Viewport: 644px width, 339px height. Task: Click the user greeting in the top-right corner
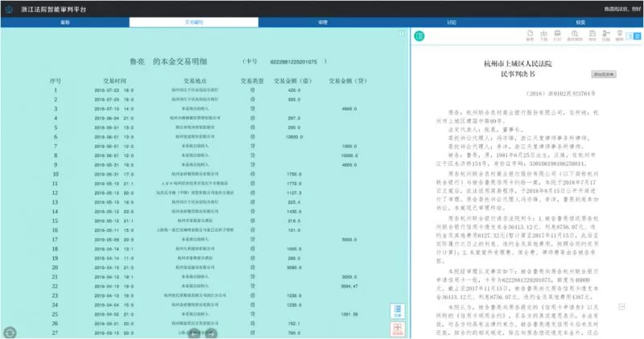621,9
